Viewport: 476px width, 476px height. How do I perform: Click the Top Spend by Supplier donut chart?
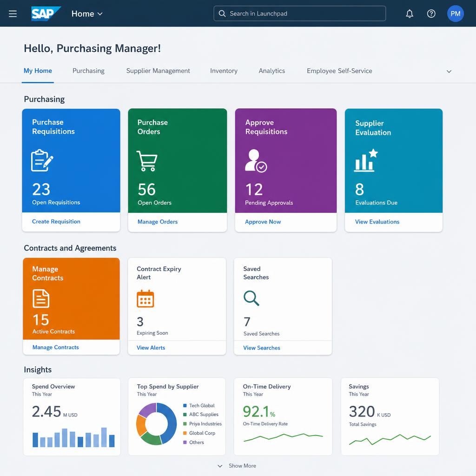[156, 424]
